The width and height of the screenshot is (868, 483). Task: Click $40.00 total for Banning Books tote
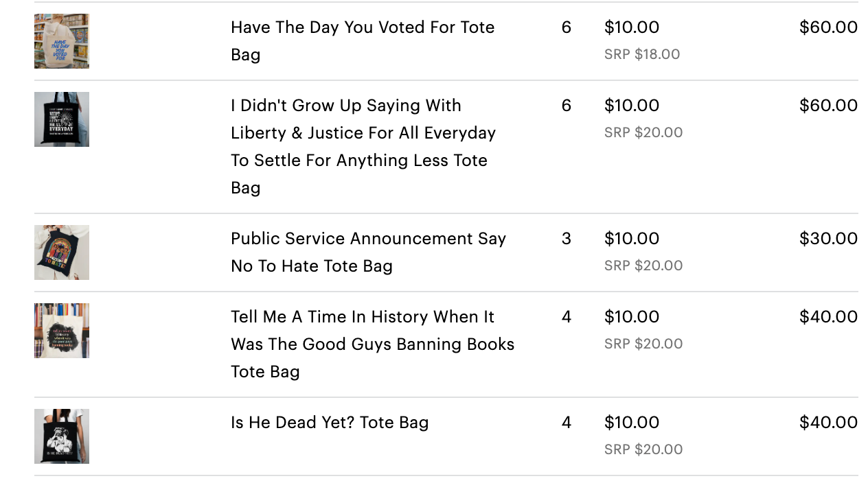[x=829, y=317]
